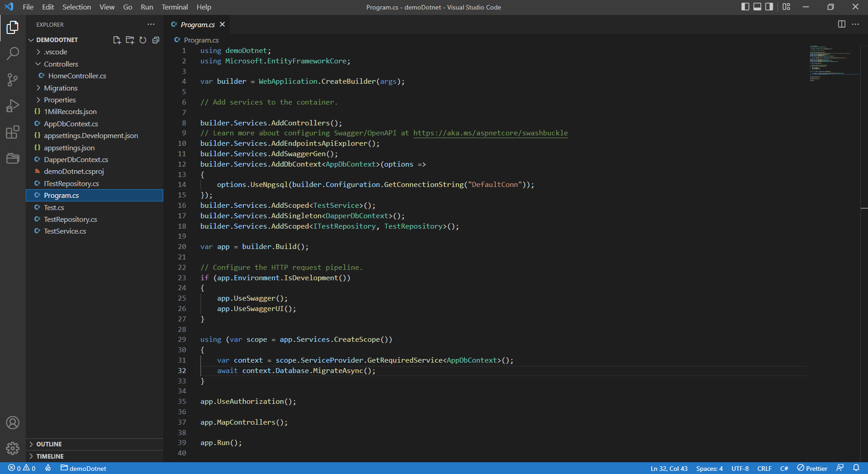Viewport: 868px width, 474px height.
Task: Open the Terminal menu
Action: 174,7
